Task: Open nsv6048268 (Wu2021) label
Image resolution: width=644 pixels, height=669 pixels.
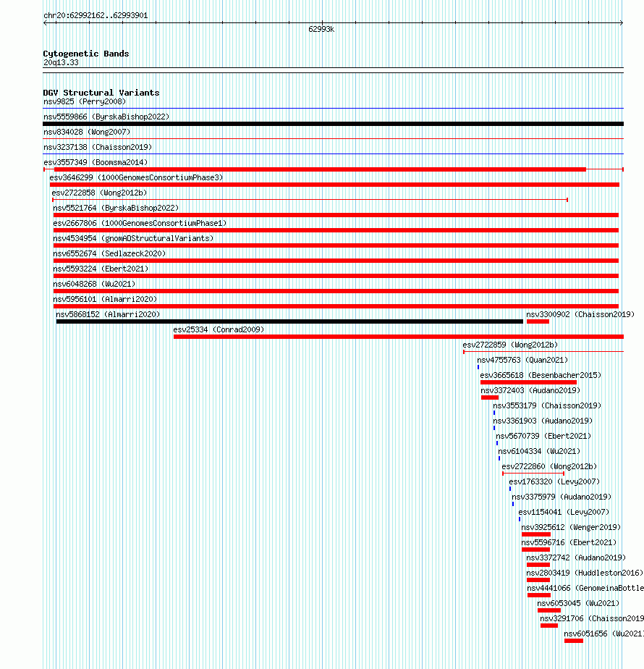Action: click(94, 284)
